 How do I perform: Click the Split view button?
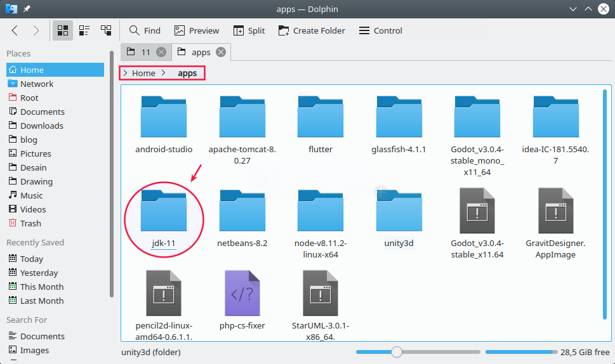click(x=249, y=30)
